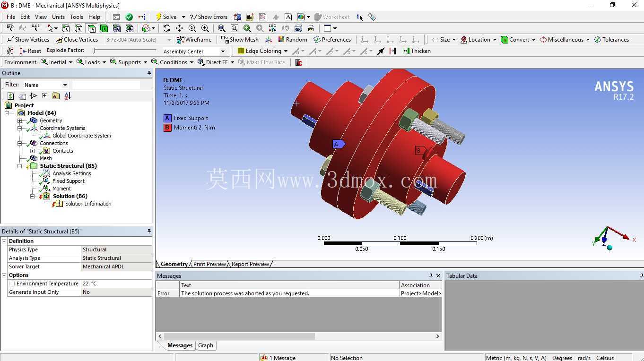Collapse the Definition section in Details
The width and height of the screenshot is (644, 361).
coord(4,241)
